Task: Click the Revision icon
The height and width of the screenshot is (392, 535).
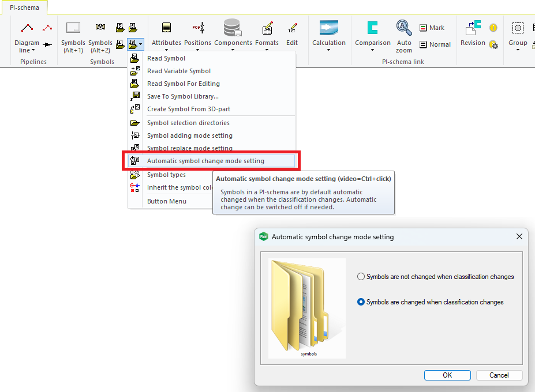Action: point(473,28)
